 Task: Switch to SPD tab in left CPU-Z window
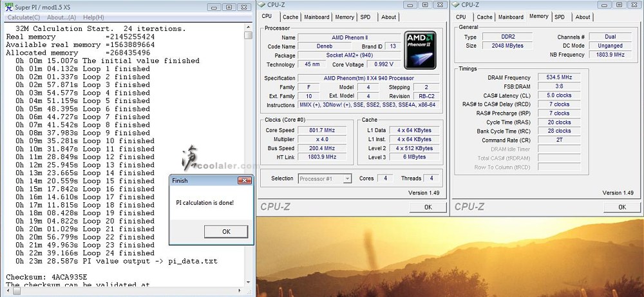click(365, 17)
